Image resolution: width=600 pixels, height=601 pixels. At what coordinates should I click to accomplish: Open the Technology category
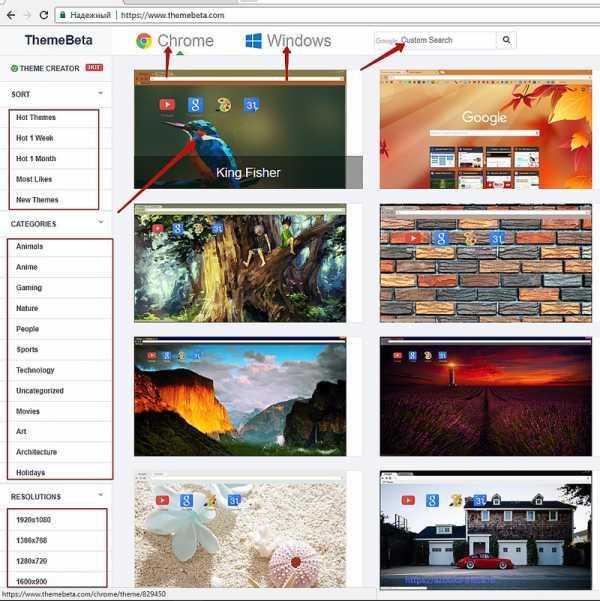tap(35, 370)
